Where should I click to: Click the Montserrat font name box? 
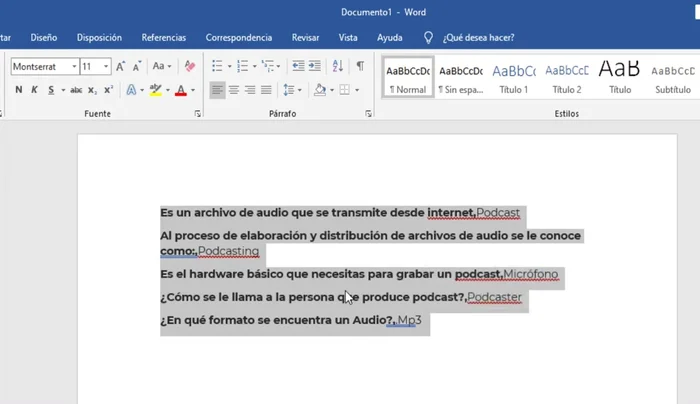(x=41, y=67)
